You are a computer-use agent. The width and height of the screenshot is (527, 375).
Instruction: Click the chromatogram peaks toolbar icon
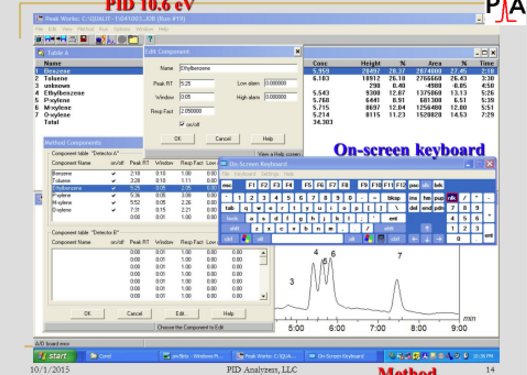point(111,40)
